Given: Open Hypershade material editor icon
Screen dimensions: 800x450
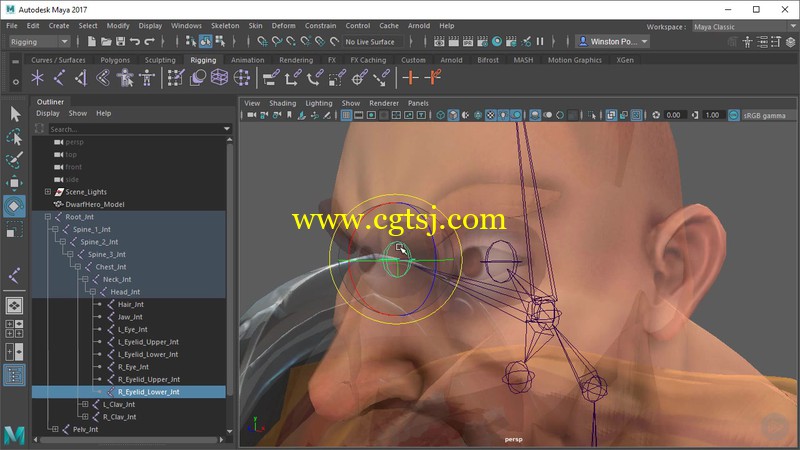Looking at the screenshot, I should pos(497,41).
